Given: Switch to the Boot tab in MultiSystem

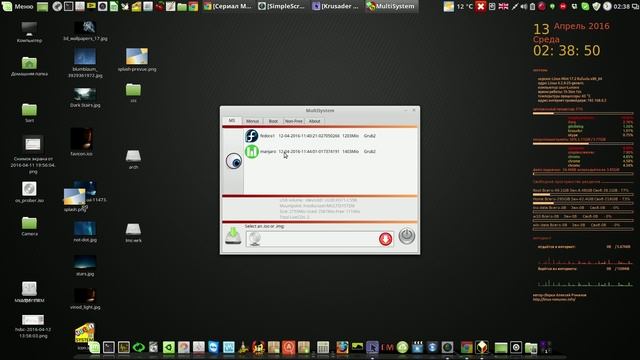Looking at the screenshot, I should pos(273,121).
